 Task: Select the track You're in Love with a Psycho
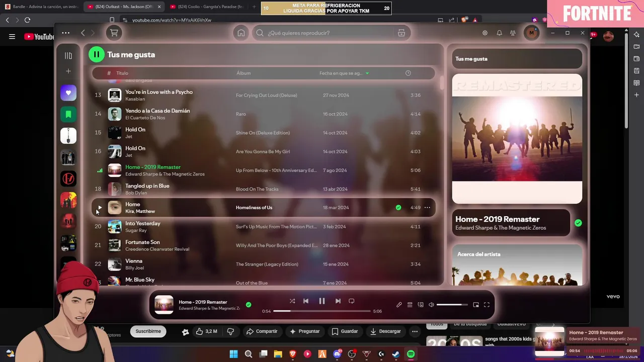(x=159, y=92)
